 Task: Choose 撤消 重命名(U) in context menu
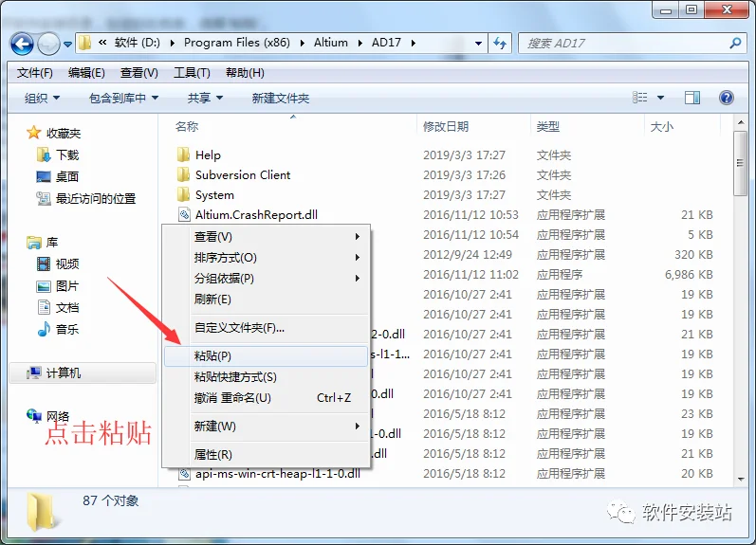point(267,398)
